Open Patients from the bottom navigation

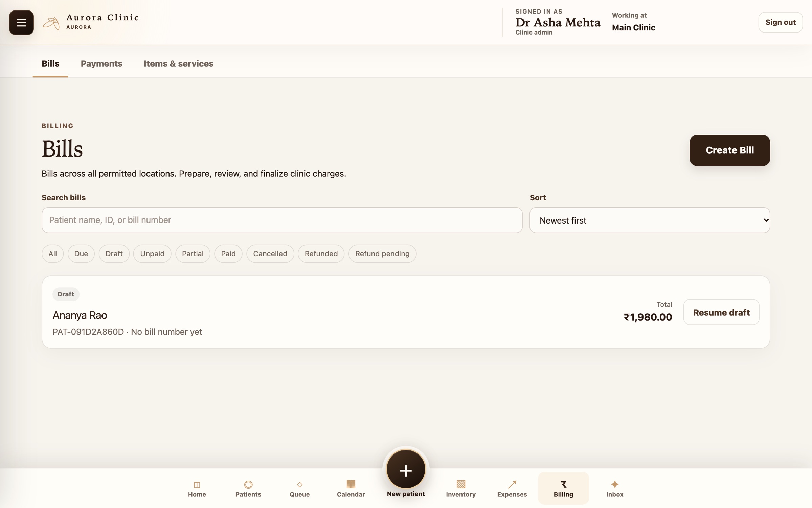tap(248, 489)
